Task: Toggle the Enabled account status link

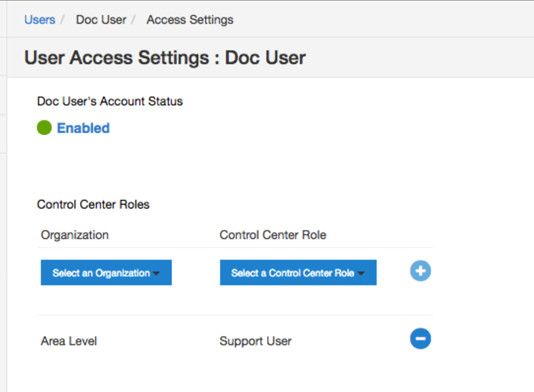Action: pyautogui.click(x=83, y=128)
